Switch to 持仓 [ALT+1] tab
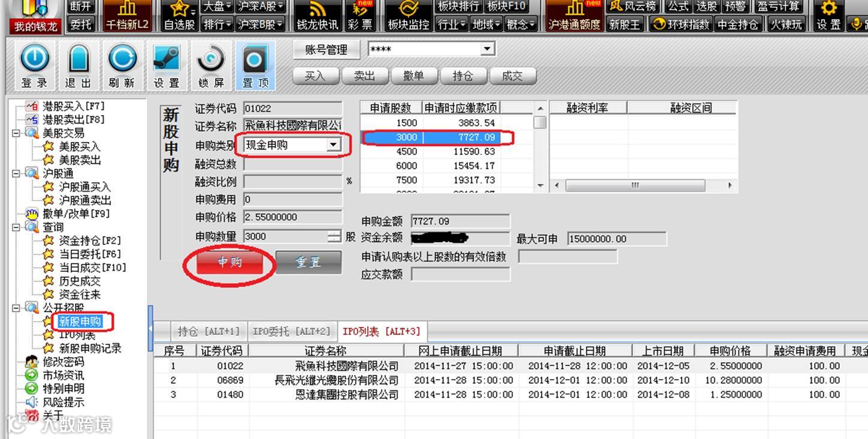Viewport: 868px width, 439px height. (x=208, y=331)
